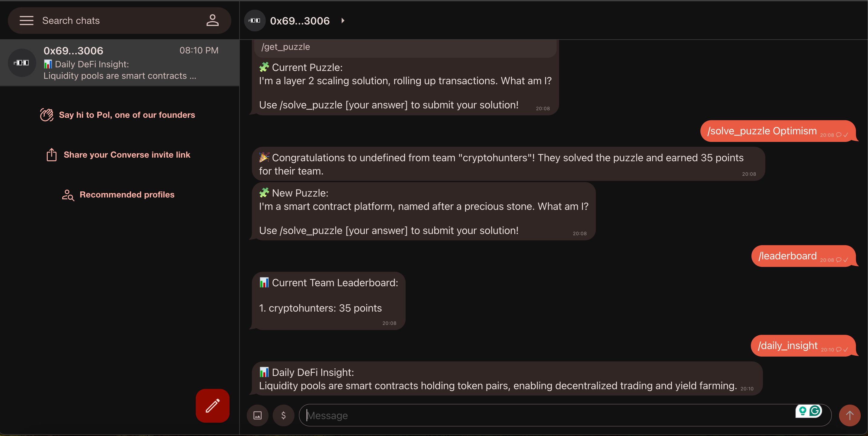Click the payment/dollar sign icon
Screen dimensions: 868x436
(x=284, y=415)
